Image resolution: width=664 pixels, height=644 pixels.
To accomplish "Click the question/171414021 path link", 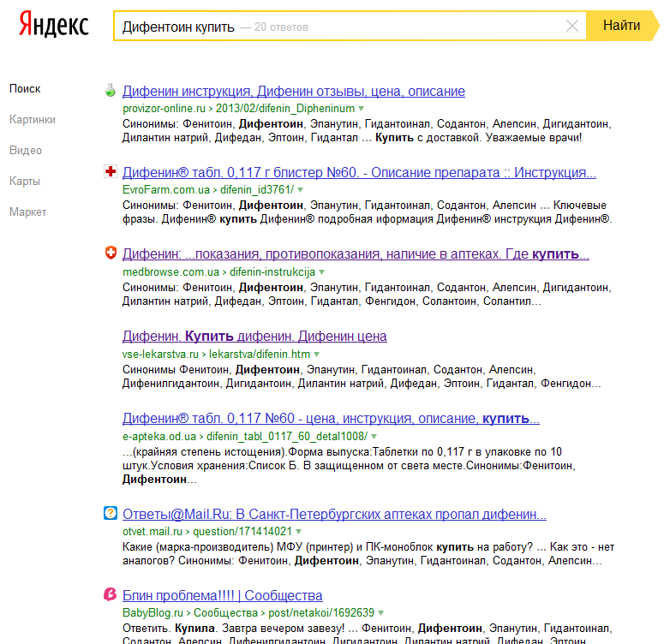I will (242, 531).
